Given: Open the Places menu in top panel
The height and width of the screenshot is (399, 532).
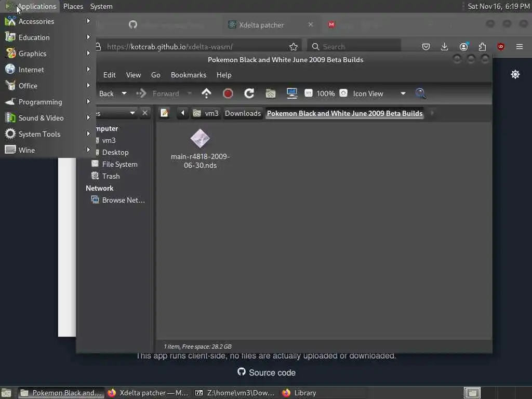Looking at the screenshot, I should [x=73, y=6].
